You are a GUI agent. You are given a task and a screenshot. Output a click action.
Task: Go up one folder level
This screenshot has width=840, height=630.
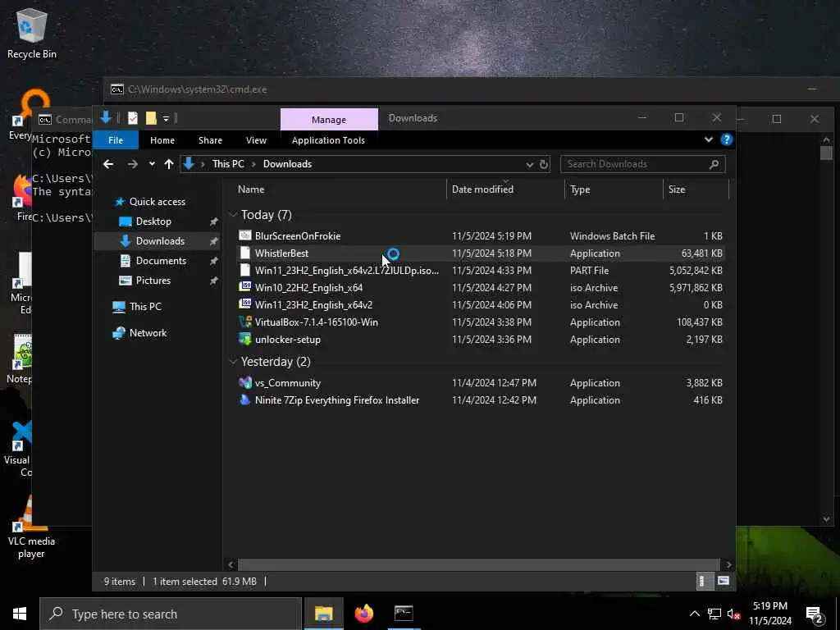[x=169, y=164]
